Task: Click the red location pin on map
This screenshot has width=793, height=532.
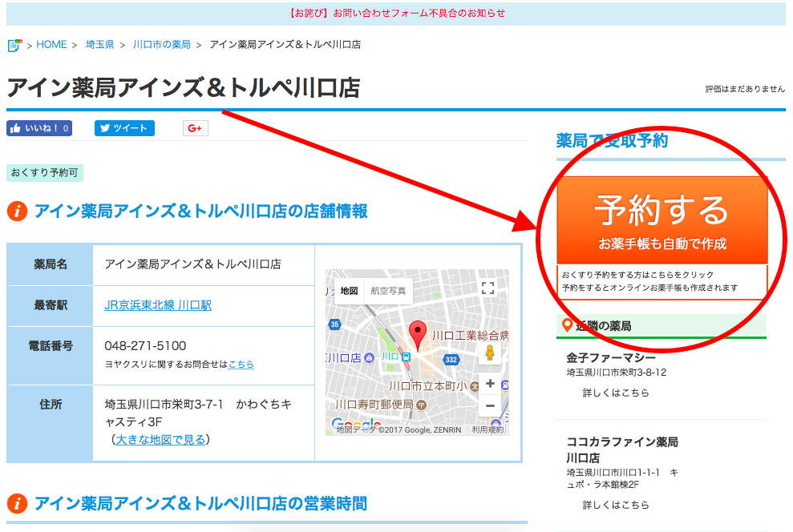Action: (x=418, y=334)
